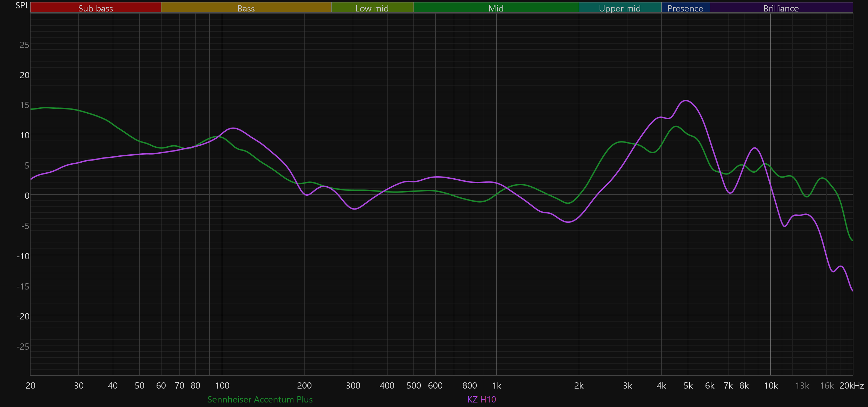Screen dimensions: 868x407
Task: Click the 2k frequency axis label
Action: pyautogui.click(x=579, y=385)
